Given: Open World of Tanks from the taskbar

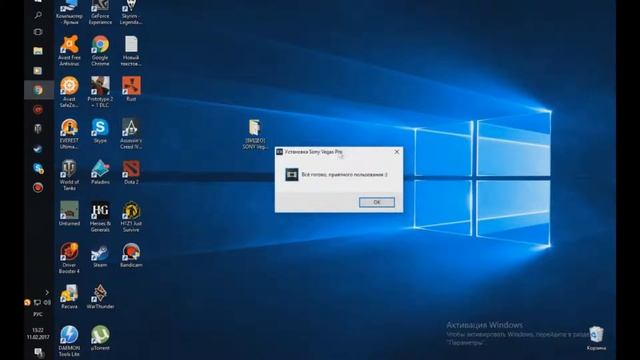Looking at the screenshot, I should click(38, 129).
